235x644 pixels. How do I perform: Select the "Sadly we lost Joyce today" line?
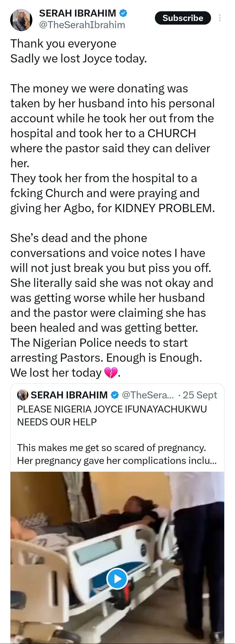[79, 58]
